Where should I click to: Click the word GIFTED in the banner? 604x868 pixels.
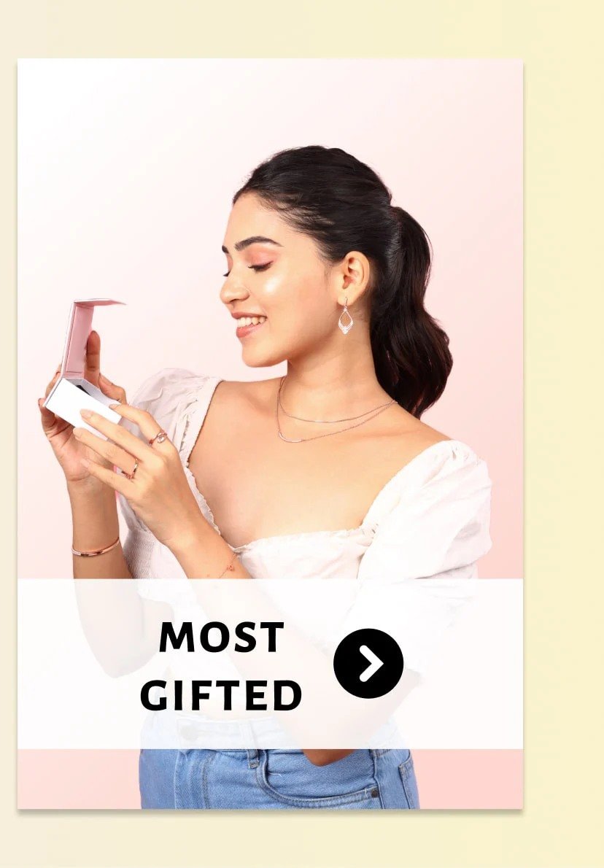[221, 695]
